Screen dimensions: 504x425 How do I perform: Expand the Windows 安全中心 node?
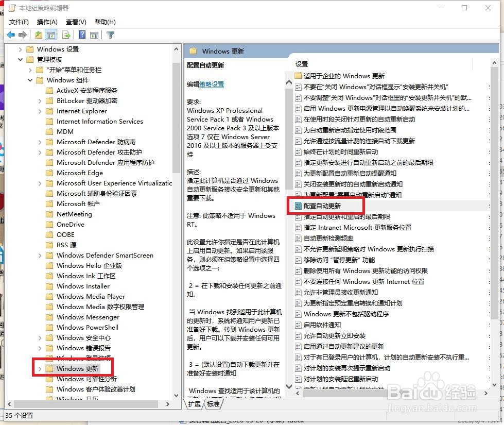click(40, 338)
